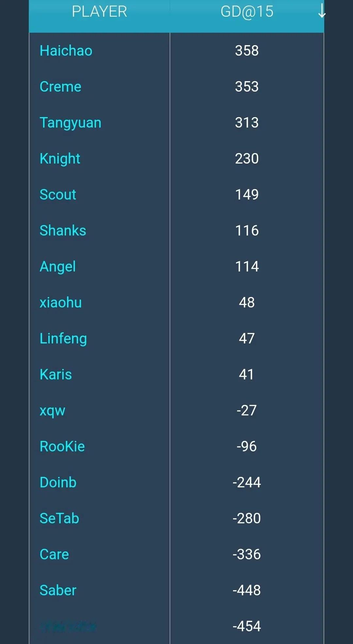
Task: Select RooKie player link
Action: [62, 446]
